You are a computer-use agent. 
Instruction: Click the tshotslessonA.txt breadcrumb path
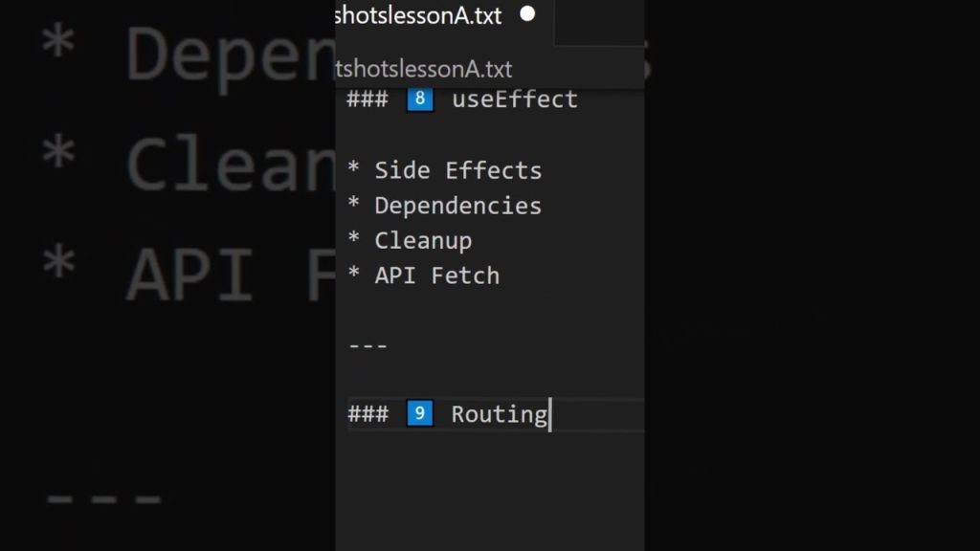(x=423, y=69)
